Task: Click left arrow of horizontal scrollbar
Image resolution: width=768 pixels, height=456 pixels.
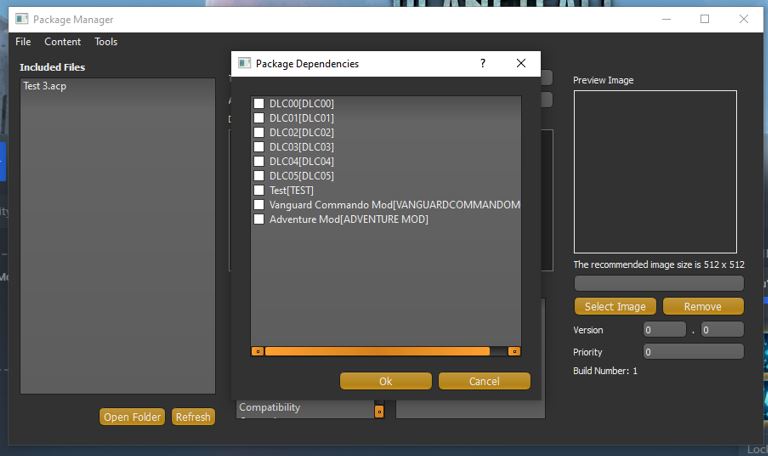Action: [257, 351]
